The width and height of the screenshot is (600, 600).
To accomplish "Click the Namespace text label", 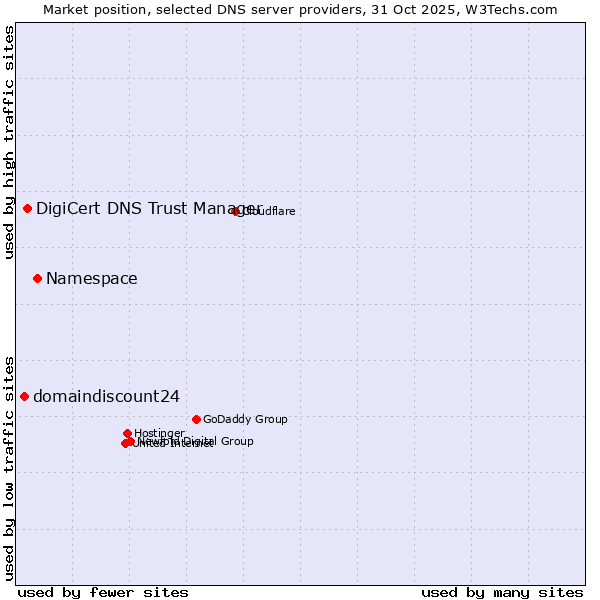I will tap(92, 279).
